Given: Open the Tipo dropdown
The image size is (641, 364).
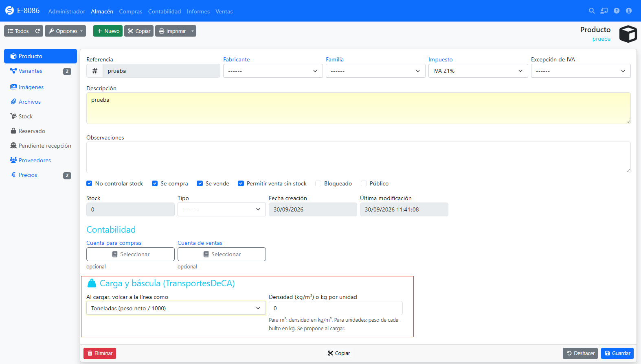Looking at the screenshot, I should pos(222,209).
